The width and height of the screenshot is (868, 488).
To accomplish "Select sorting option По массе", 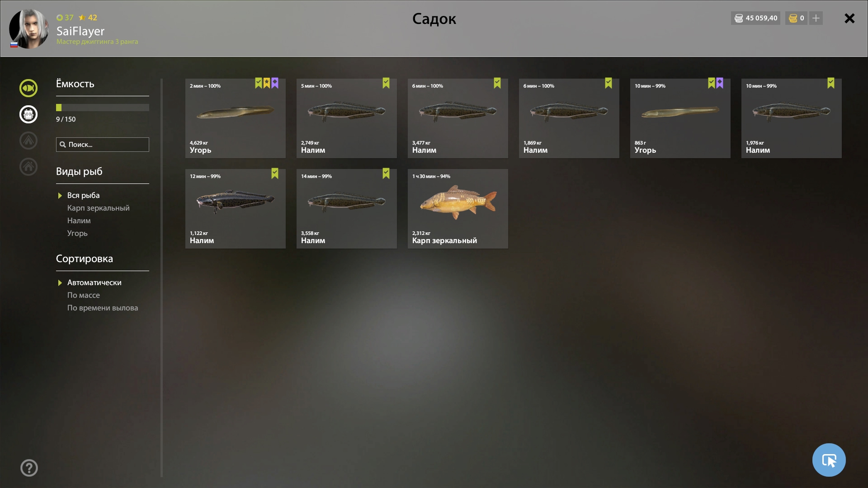I will pyautogui.click(x=84, y=295).
